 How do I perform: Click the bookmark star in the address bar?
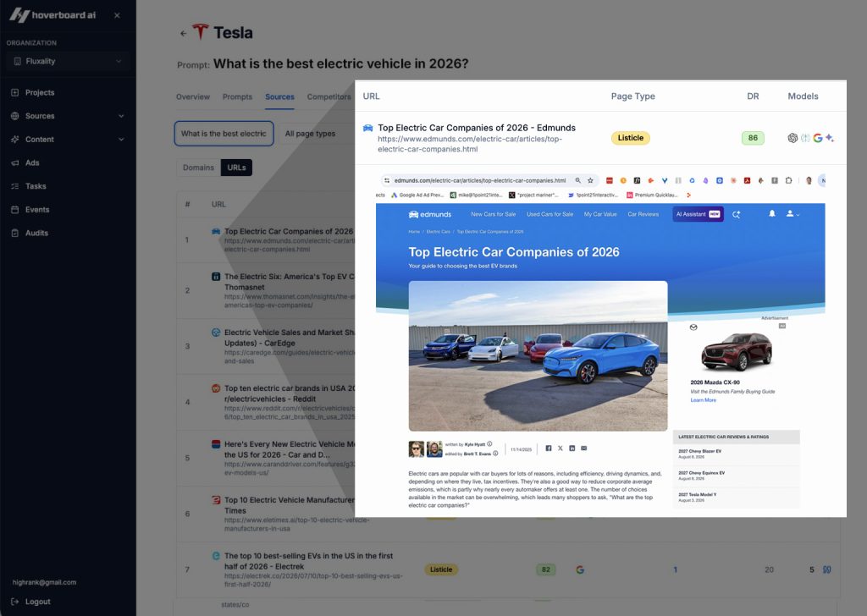pyautogui.click(x=590, y=181)
